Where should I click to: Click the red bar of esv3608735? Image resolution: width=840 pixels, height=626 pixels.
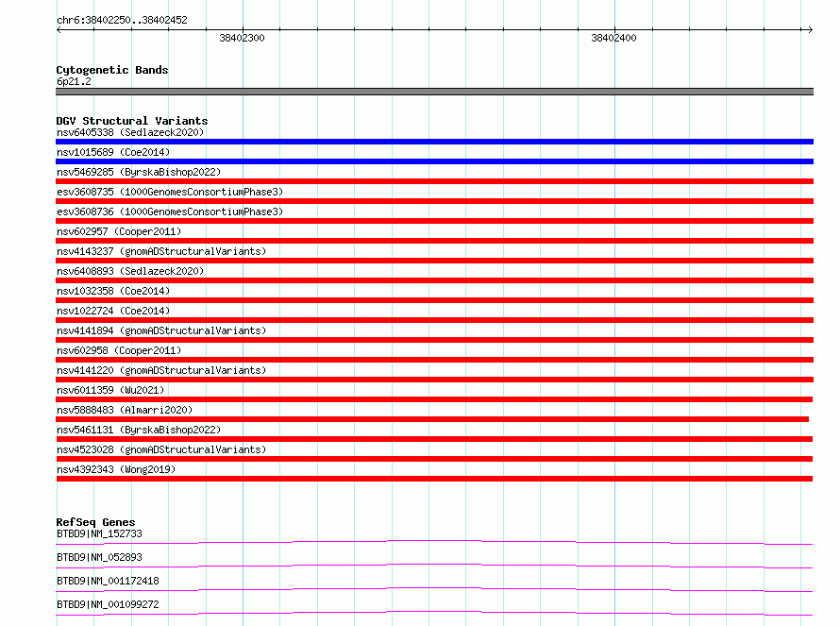[x=434, y=201]
